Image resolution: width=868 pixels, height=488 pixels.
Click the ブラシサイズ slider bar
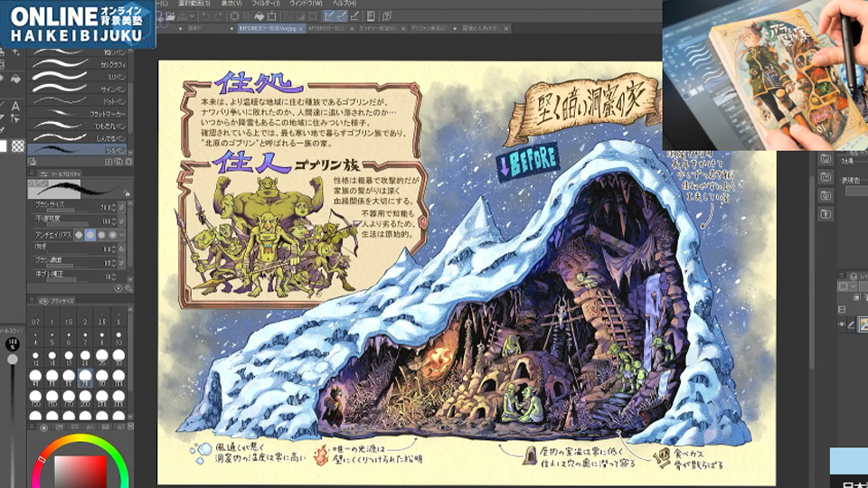point(68,211)
